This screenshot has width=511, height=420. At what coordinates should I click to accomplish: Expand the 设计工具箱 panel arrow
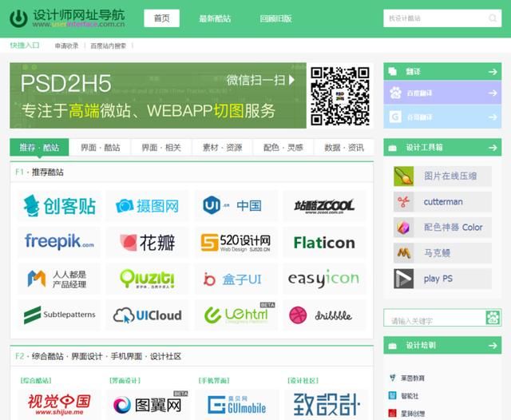(x=493, y=148)
